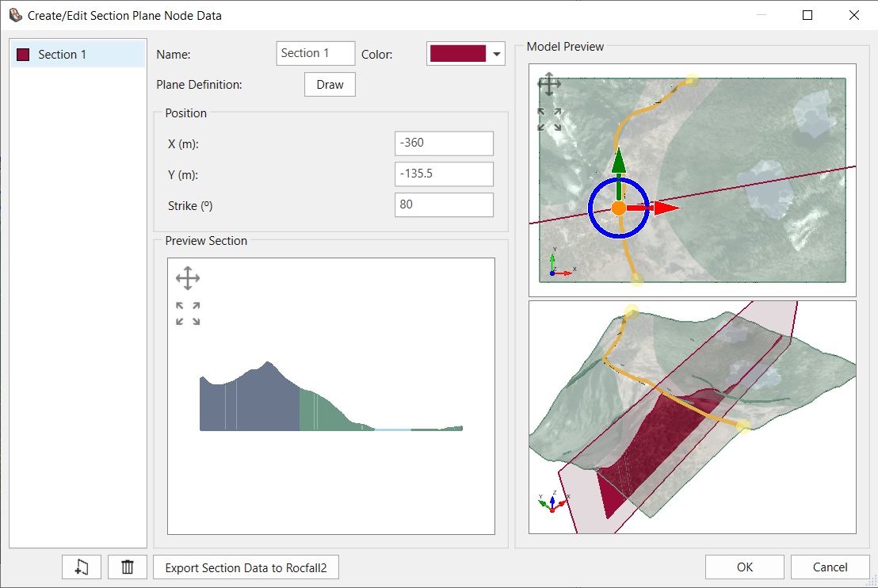
Task: Click the Strike input field
Action: point(444,205)
